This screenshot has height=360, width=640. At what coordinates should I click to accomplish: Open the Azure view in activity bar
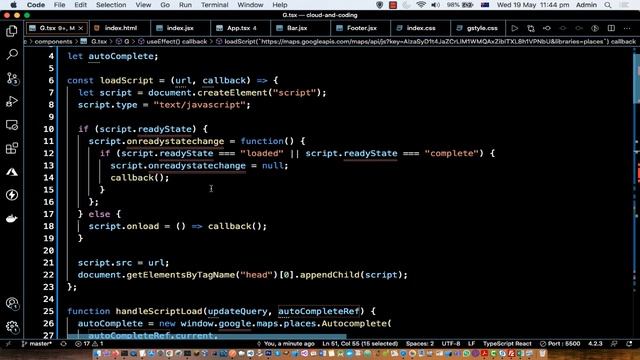click(12, 172)
